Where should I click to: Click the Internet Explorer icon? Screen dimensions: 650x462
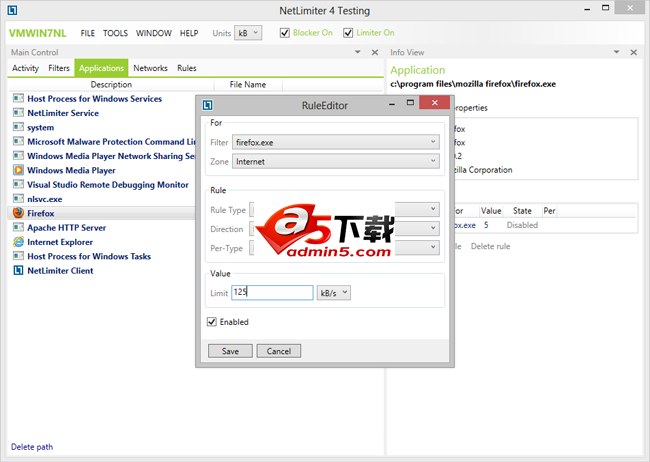(x=18, y=242)
